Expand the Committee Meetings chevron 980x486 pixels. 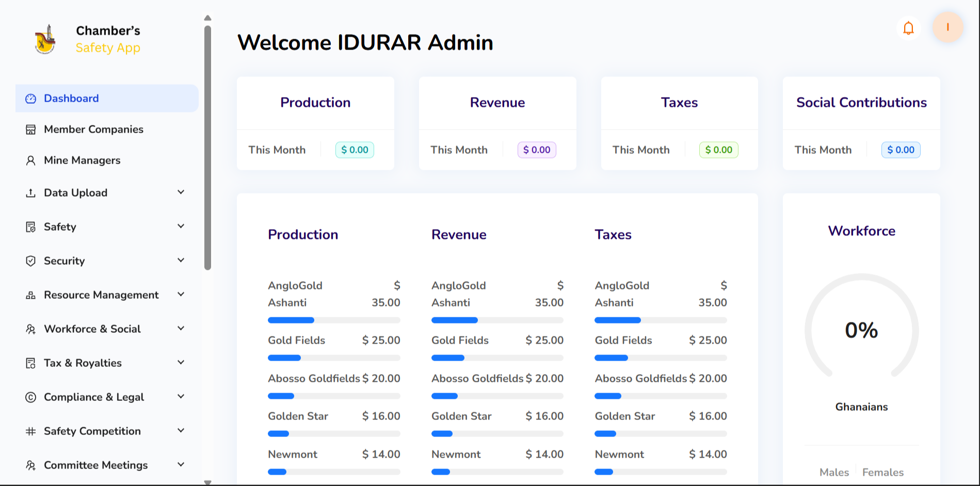pyautogui.click(x=181, y=465)
